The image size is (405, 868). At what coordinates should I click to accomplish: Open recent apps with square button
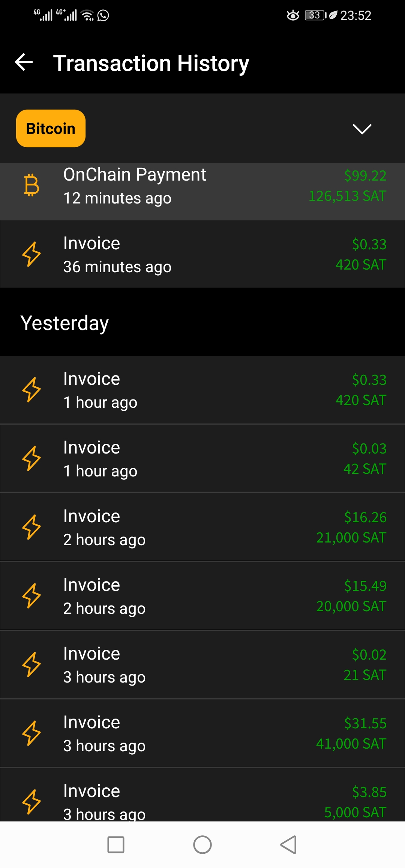pyautogui.click(x=116, y=845)
